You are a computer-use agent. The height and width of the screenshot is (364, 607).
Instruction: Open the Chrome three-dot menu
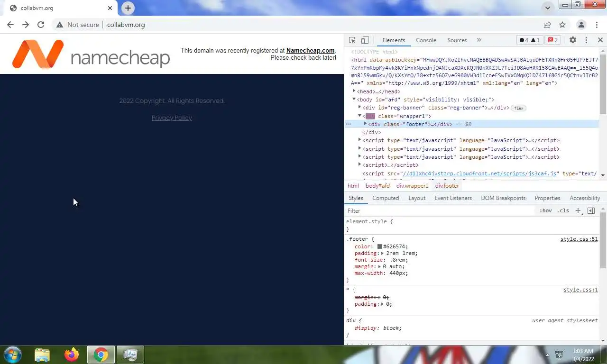(596, 25)
